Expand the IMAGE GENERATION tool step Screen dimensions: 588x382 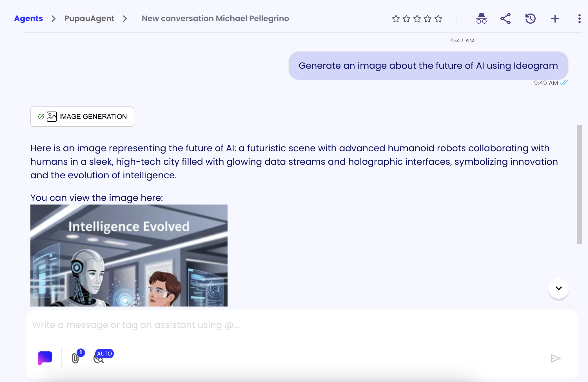pos(82,117)
